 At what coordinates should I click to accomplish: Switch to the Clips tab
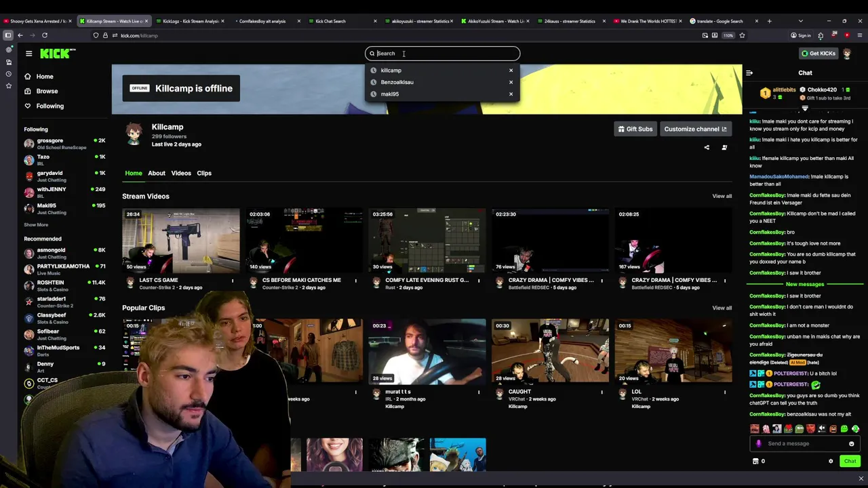204,174
